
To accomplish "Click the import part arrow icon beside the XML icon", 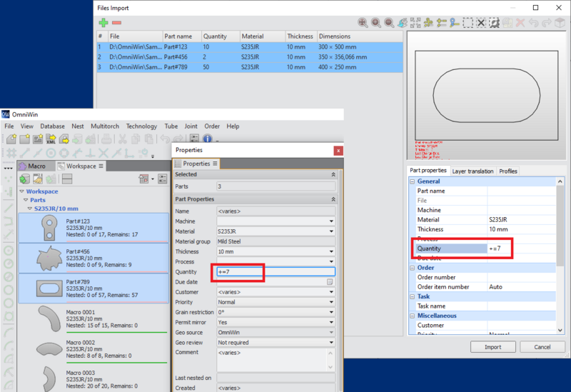I will pyautogui.click(x=64, y=139).
